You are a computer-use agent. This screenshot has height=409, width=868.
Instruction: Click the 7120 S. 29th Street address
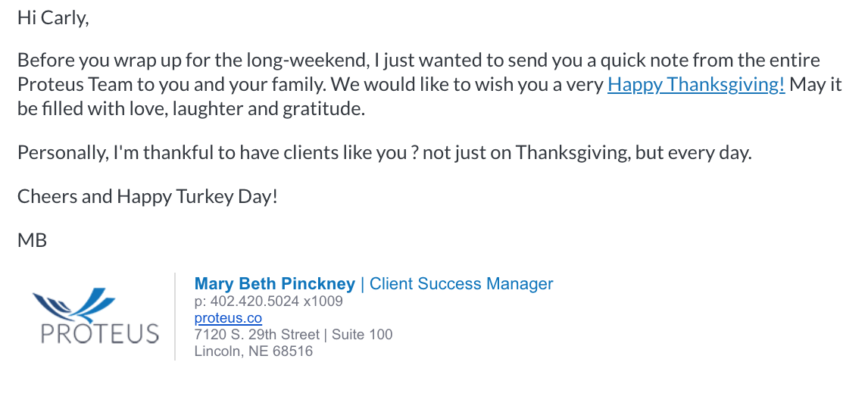click(x=257, y=334)
